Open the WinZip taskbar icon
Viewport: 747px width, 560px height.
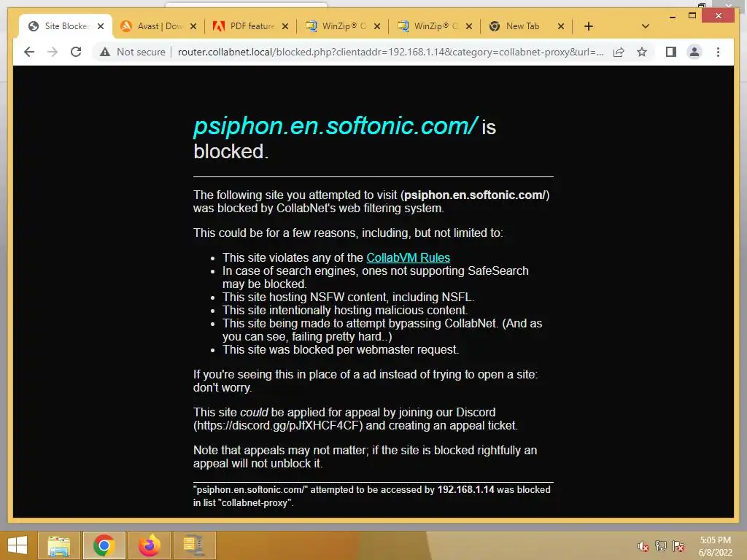click(x=194, y=545)
